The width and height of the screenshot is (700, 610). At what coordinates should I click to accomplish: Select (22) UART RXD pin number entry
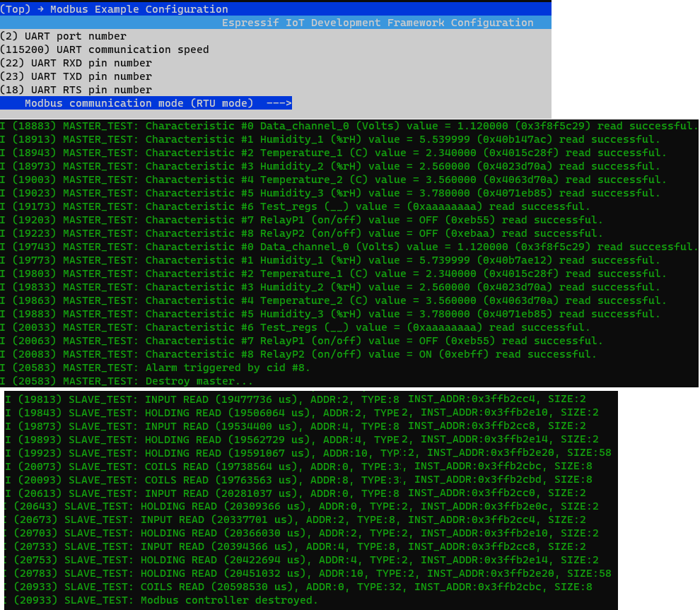point(76,63)
